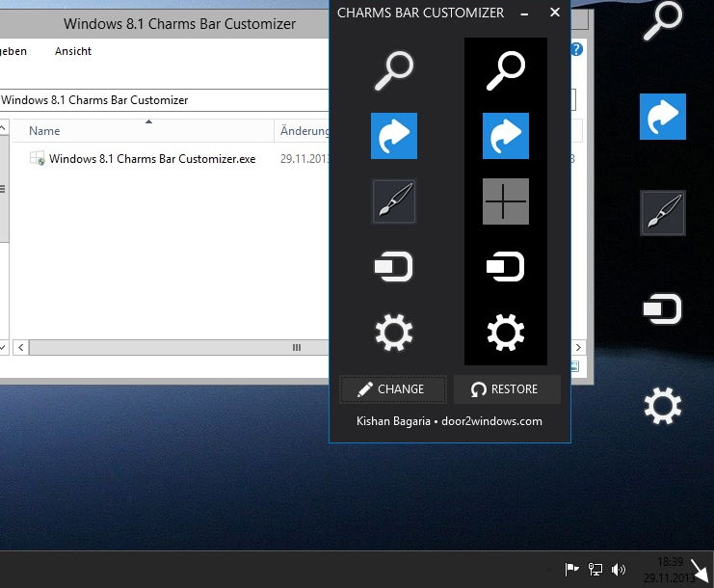
Task: Minimize the Charms Bar Customizer window
Action: point(524,13)
